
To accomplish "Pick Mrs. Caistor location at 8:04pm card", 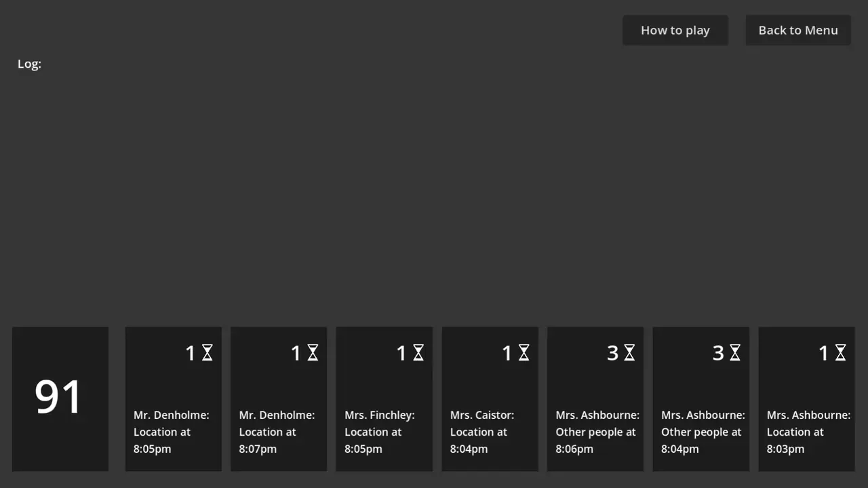I will (490, 399).
